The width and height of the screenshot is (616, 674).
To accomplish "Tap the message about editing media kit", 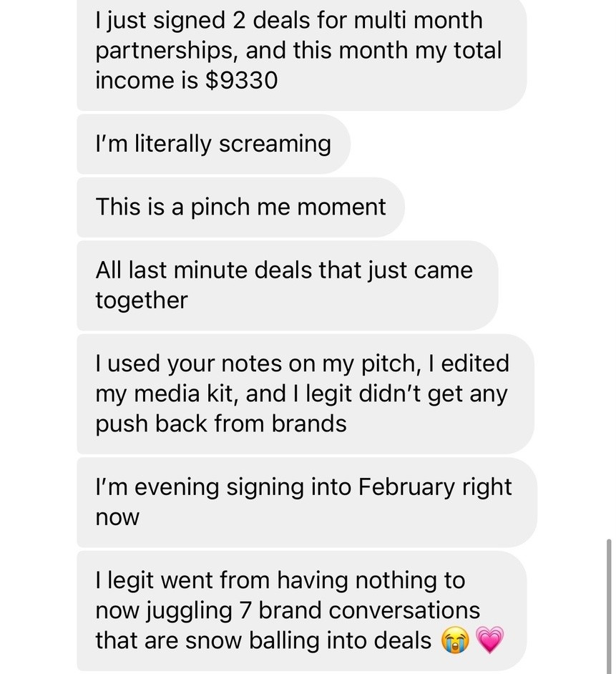I will click(305, 394).
